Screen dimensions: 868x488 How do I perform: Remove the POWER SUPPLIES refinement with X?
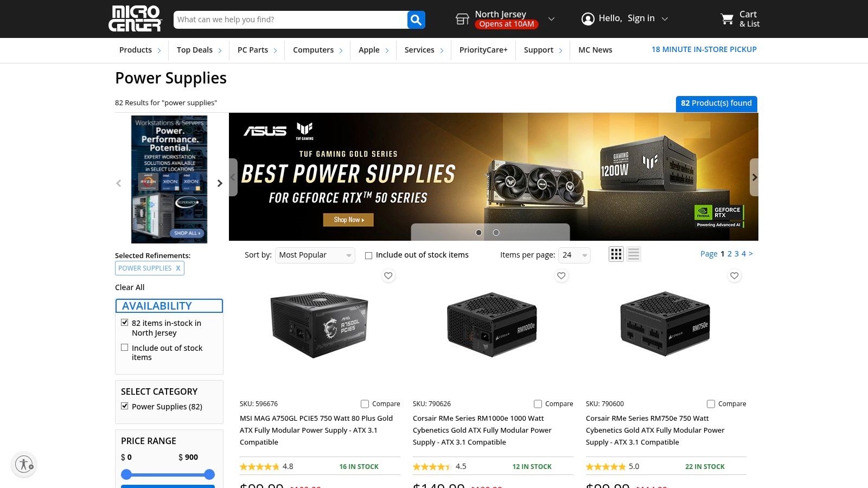pyautogui.click(x=178, y=268)
